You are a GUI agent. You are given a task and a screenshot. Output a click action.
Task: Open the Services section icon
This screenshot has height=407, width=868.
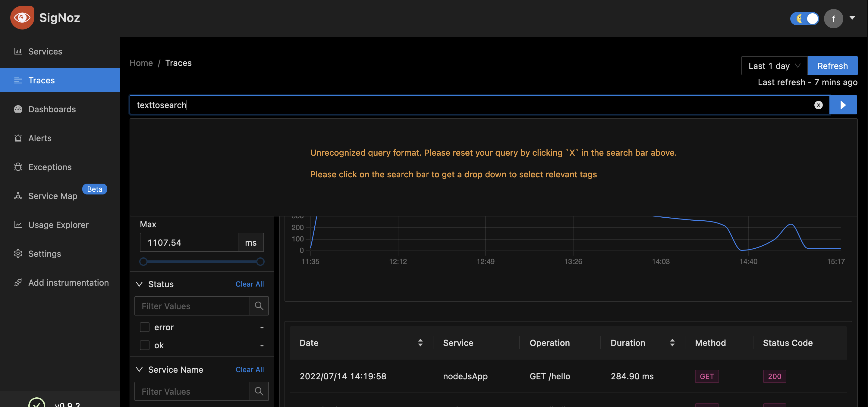(x=18, y=51)
